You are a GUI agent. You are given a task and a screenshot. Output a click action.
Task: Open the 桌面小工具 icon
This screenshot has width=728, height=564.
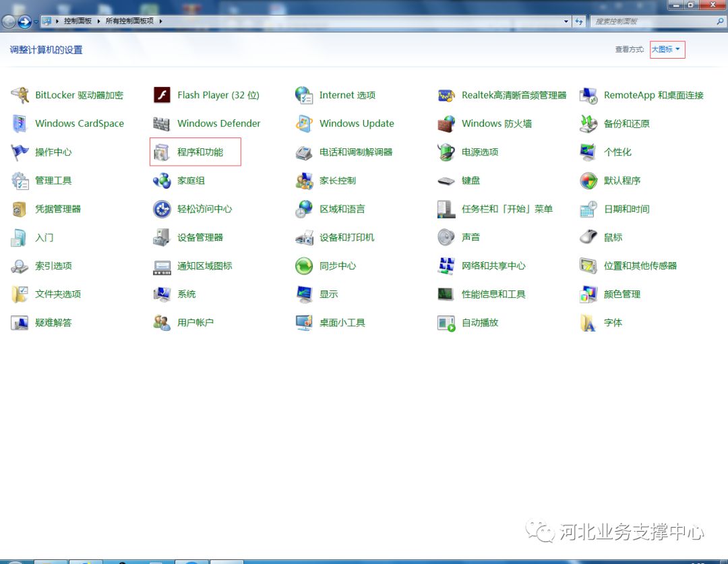click(304, 323)
